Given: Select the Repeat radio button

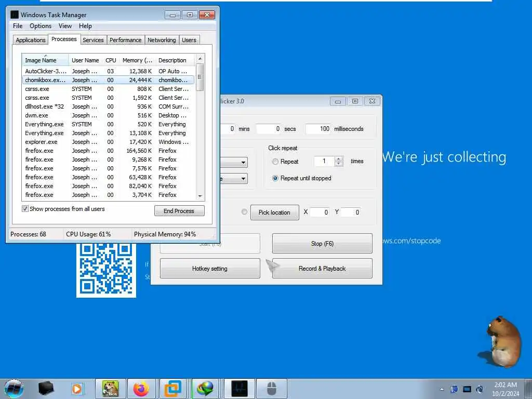Looking at the screenshot, I should coord(275,162).
